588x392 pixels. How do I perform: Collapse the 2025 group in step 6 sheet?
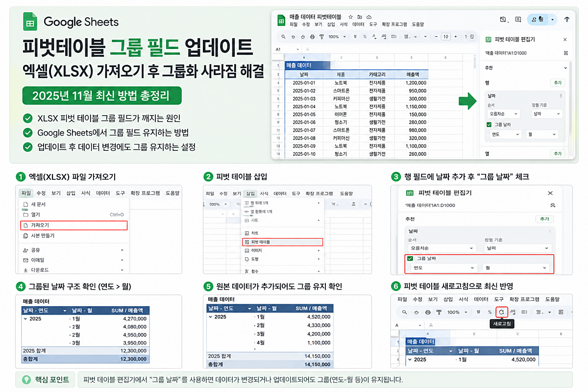click(410, 360)
